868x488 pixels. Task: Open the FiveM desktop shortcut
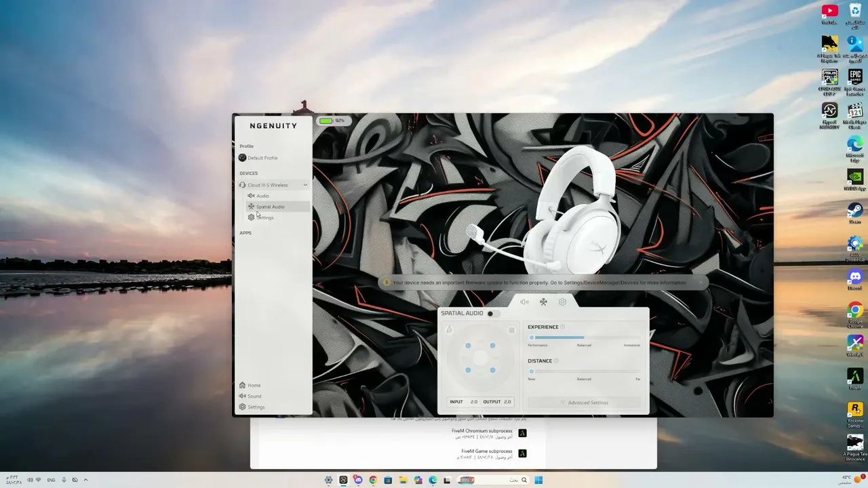pos(855,378)
